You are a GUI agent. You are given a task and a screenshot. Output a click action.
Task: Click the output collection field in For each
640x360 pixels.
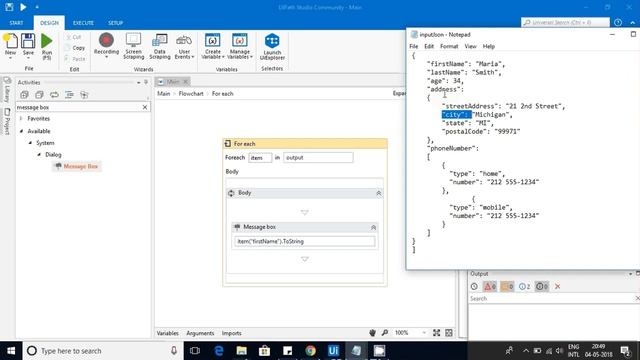(x=318, y=158)
